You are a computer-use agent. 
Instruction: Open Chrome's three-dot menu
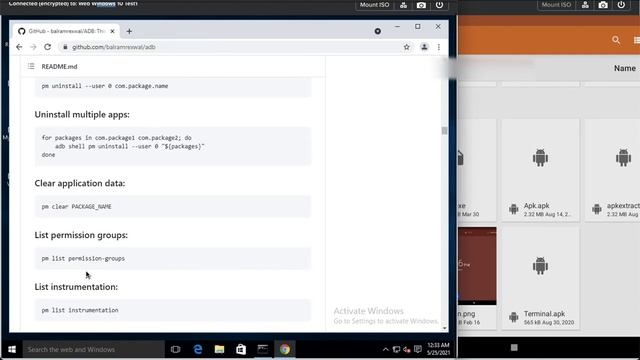click(x=439, y=47)
